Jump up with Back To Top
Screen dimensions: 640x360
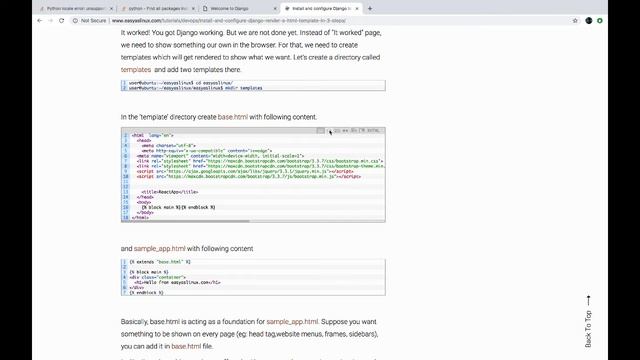pos(588,322)
